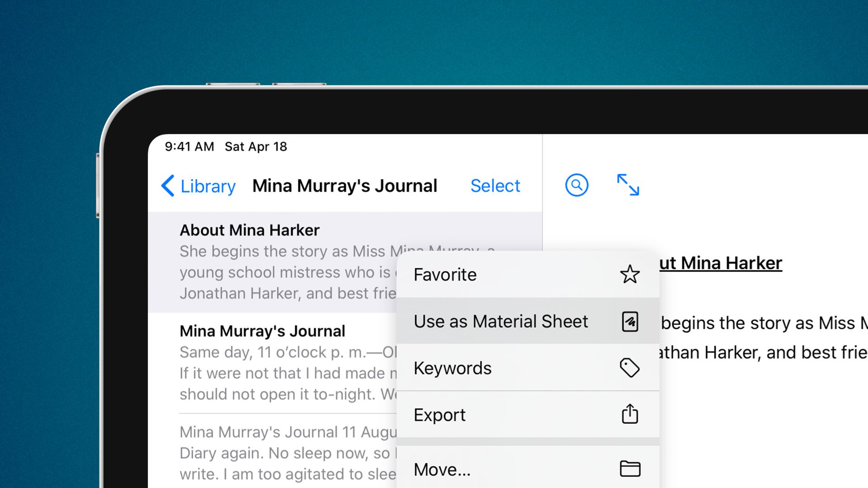Open Keywords from the context menu
This screenshot has width=868, height=488.
452,368
